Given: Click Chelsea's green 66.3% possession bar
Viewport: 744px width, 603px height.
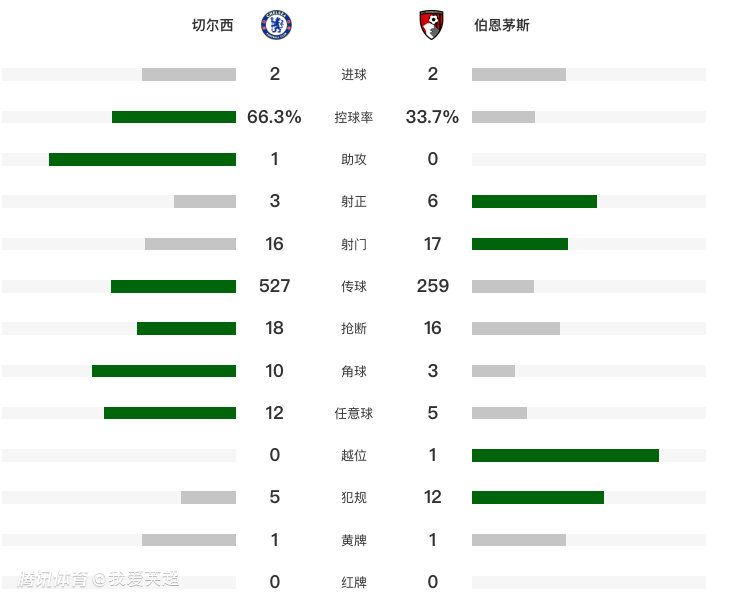Looking at the screenshot, I should point(174,117).
